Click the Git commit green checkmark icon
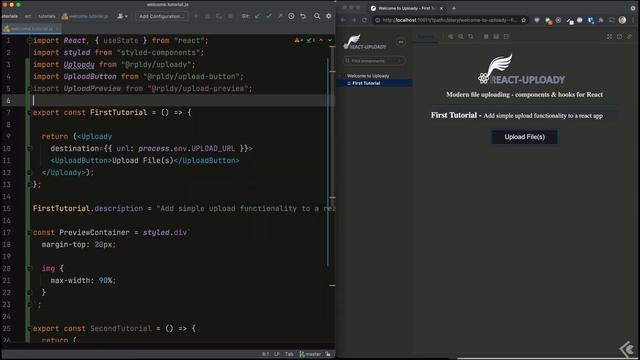The image size is (640, 360). pyautogui.click(x=269, y=16)
